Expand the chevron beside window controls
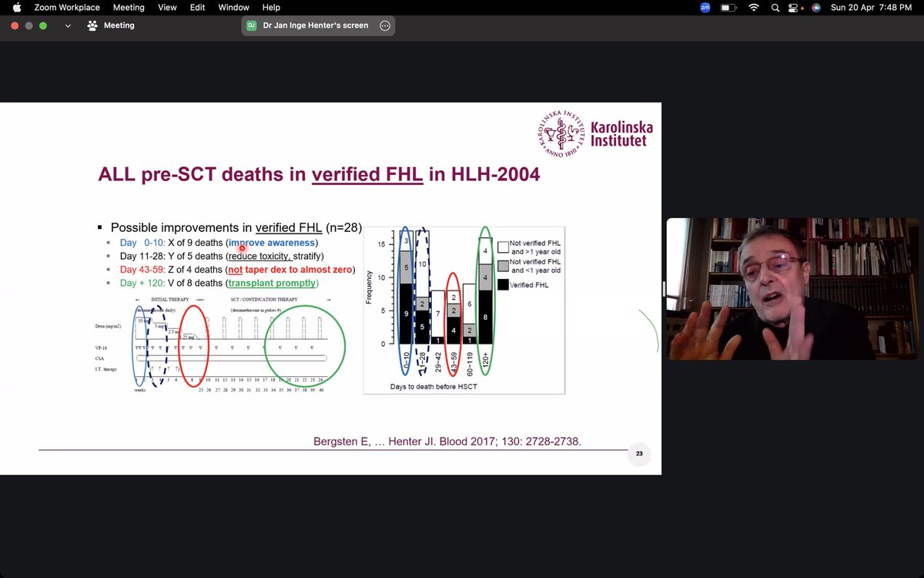Image resolution: width=924 pixels, height=578 pixels. 68,25
